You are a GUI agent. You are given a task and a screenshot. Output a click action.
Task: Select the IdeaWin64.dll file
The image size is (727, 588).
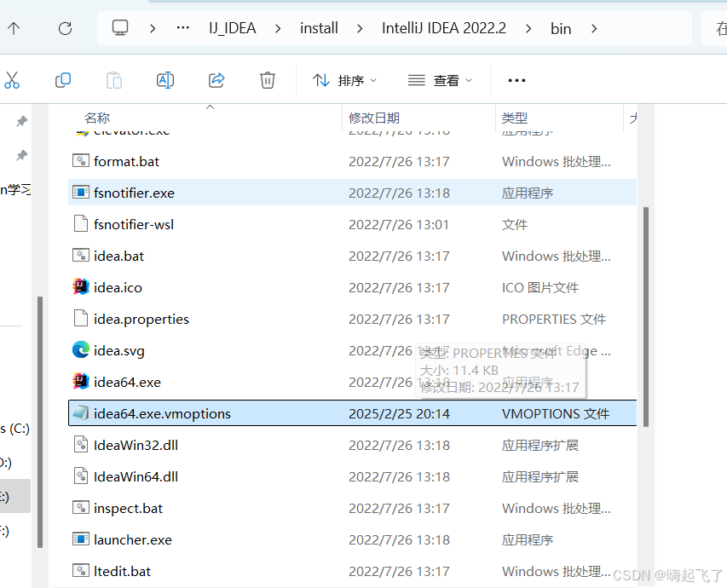(x=352, y=476)
